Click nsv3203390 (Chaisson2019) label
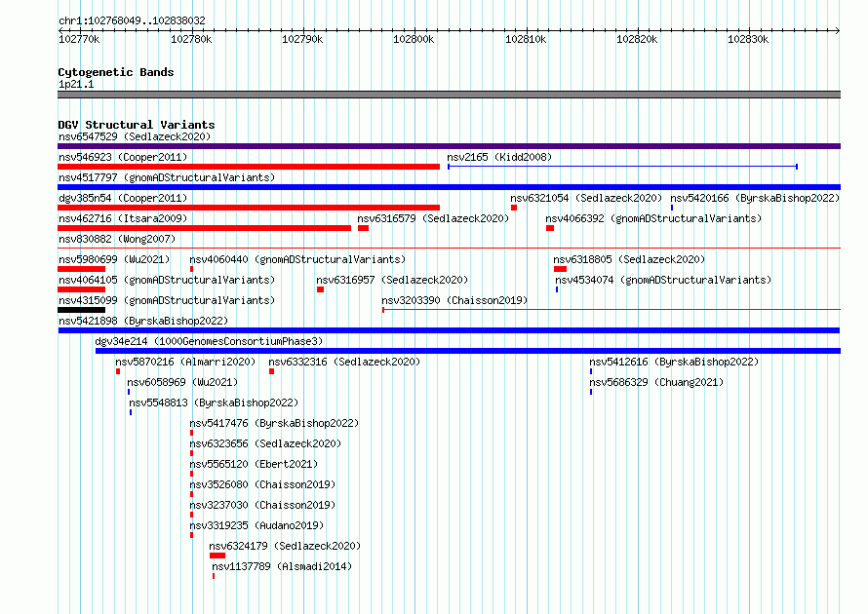The height and width of the screenshot is (614, 868). click(454, 300)
